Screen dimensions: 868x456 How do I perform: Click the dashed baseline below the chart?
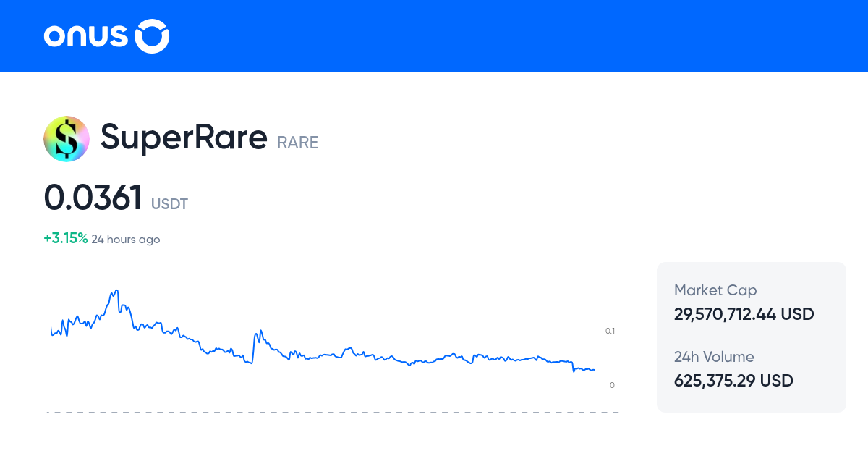333,412
